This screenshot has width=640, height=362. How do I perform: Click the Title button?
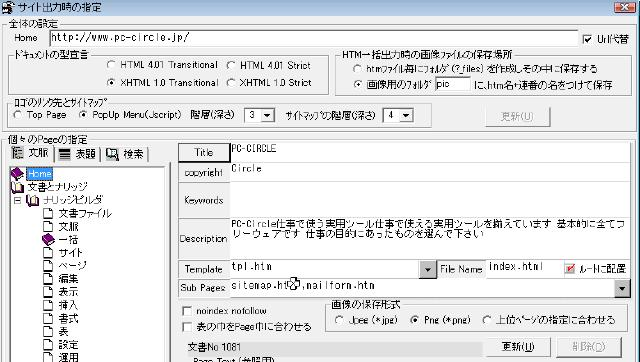(204, 153)
